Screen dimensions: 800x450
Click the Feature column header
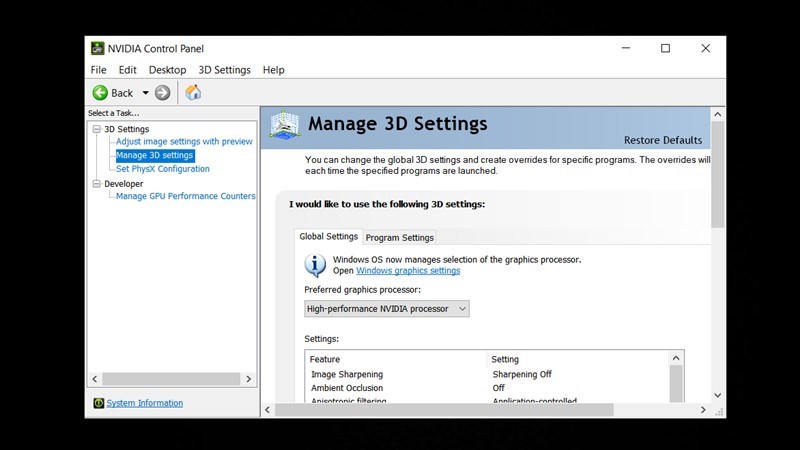click(324, 359)
